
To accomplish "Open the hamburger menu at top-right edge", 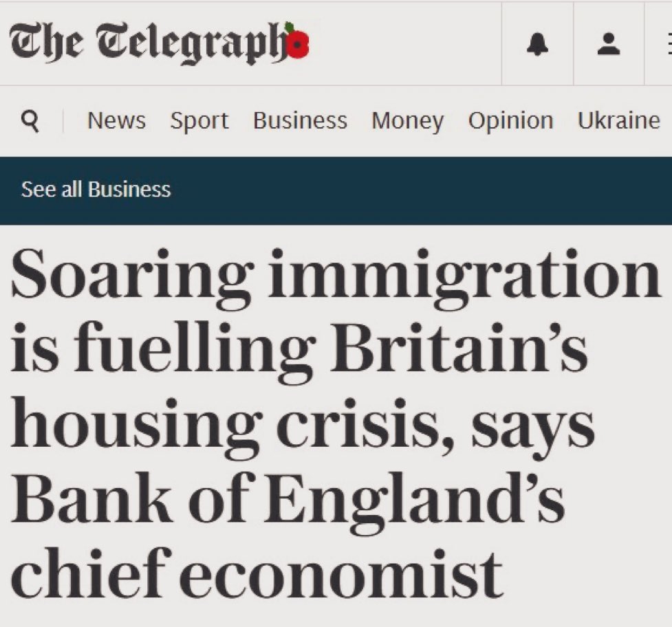I will click(x=666, y=45).
